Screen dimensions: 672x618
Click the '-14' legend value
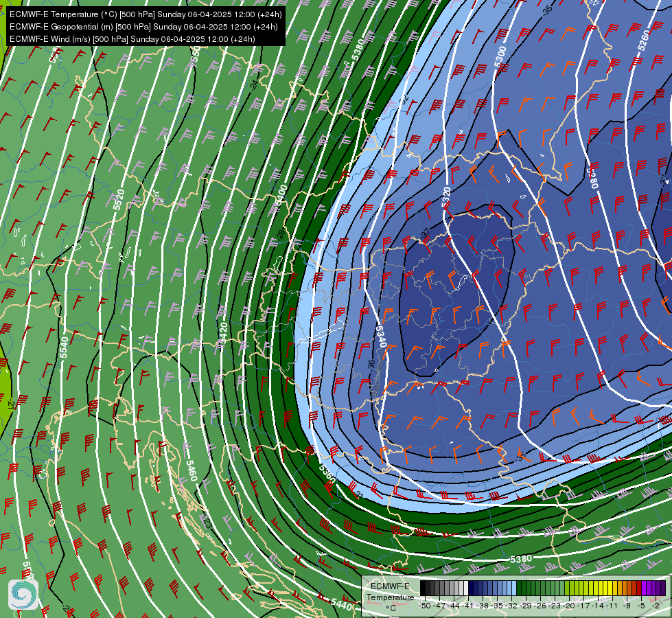point(597,606)
